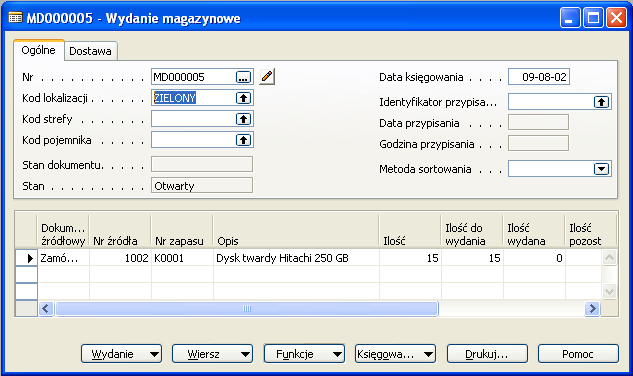
Task: Click the Nr źródła cell 1002
Action: pos(120,258)
